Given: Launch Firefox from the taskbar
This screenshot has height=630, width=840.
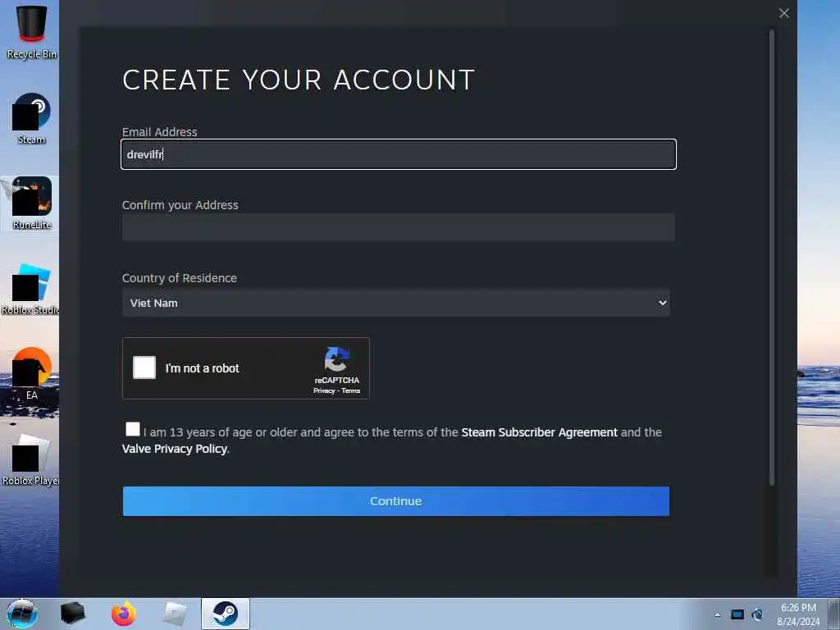Looking at the screenshot, I should point(123,614).
